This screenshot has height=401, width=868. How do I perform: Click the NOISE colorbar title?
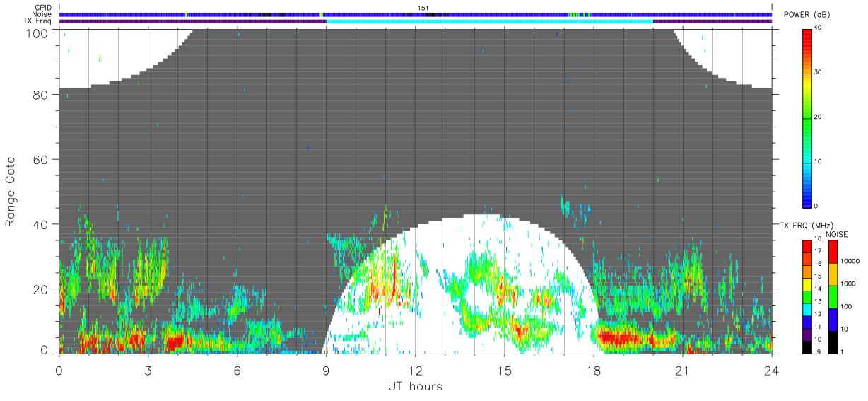coord(837,234)
